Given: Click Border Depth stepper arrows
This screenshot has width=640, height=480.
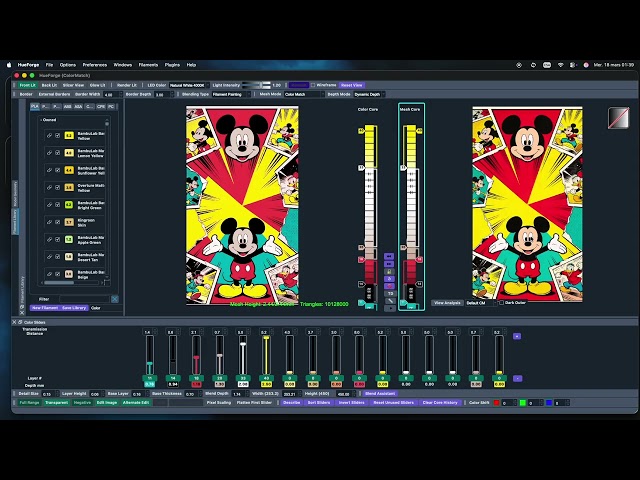Looking at the screenshot, I should click(172, 94).
